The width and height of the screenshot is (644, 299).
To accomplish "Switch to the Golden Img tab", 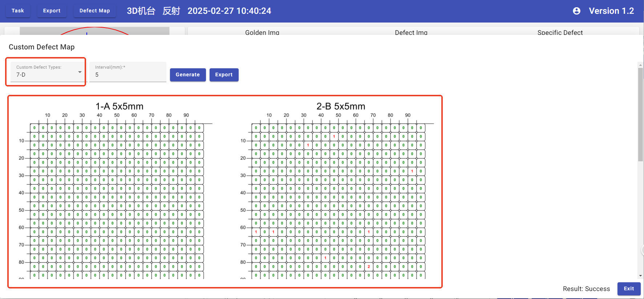I will [262, 32].
